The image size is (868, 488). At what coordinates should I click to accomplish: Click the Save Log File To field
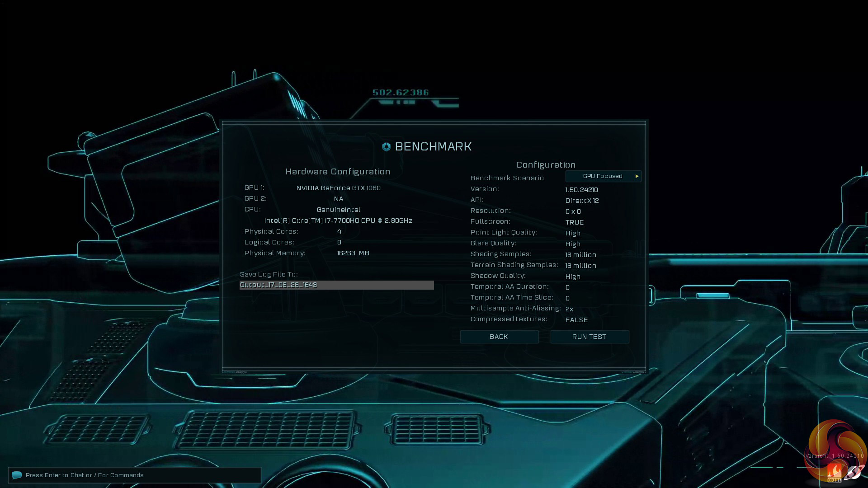coord(336,285)
